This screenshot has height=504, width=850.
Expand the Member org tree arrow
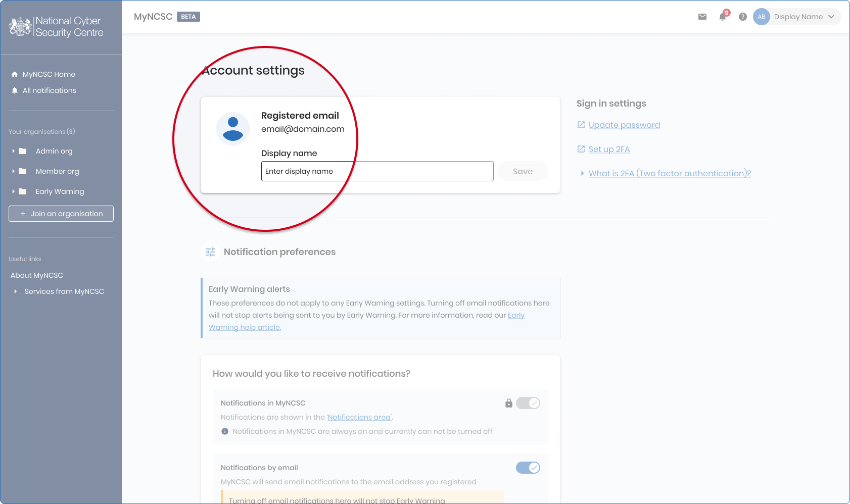(13, 171)
